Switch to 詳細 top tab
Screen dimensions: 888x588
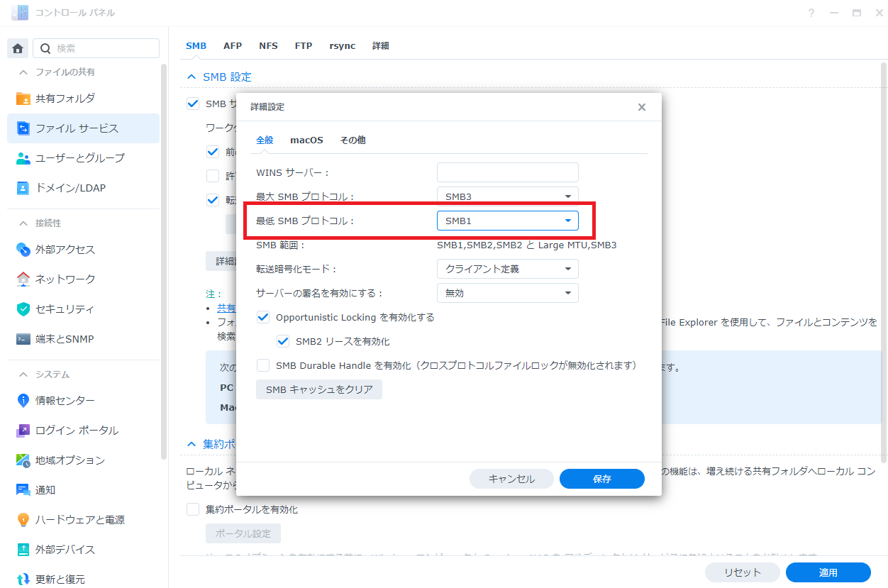click(381, 45)
